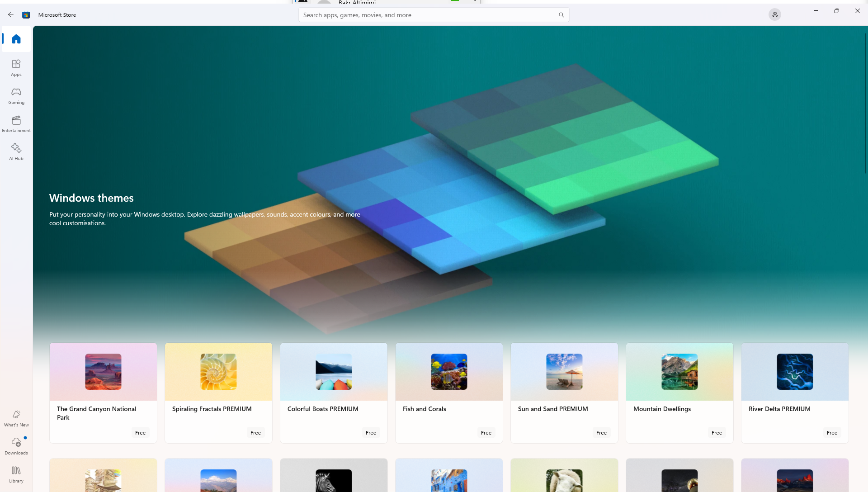
Task: Open the Downloads page
Action: (x=16, y=446)
